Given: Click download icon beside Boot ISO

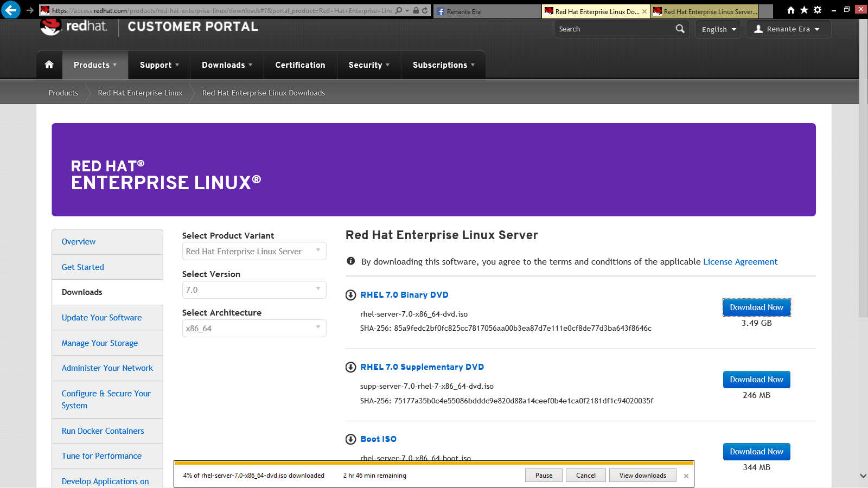Looking at the screenshot, I should point(351,439).
